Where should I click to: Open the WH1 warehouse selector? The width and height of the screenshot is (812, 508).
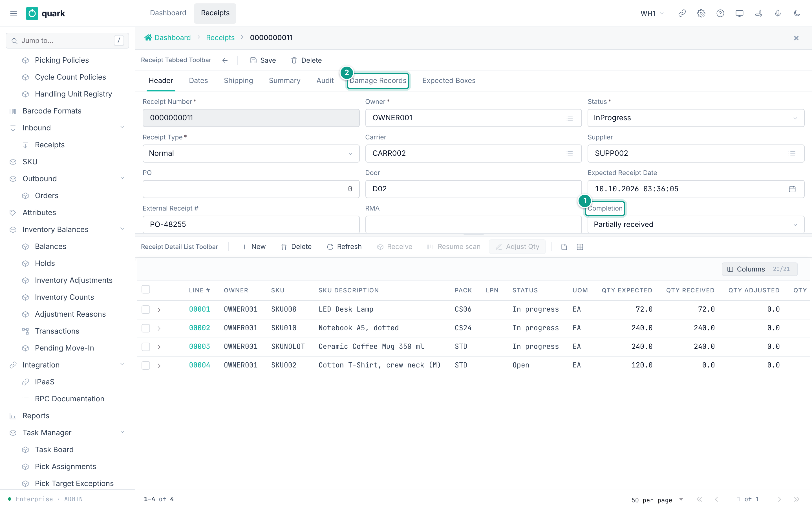(x=652, y=14)
